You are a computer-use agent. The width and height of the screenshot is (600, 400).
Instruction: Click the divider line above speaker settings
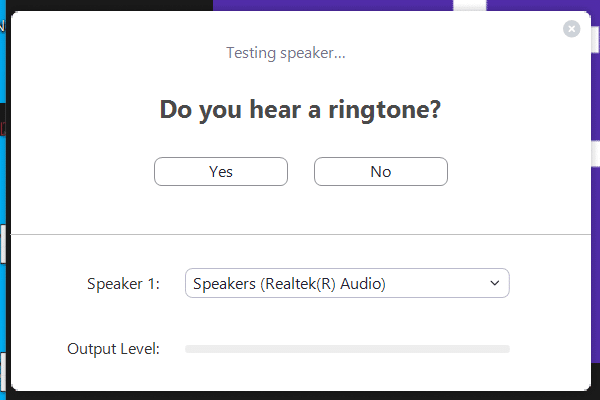tap(300, 234)
